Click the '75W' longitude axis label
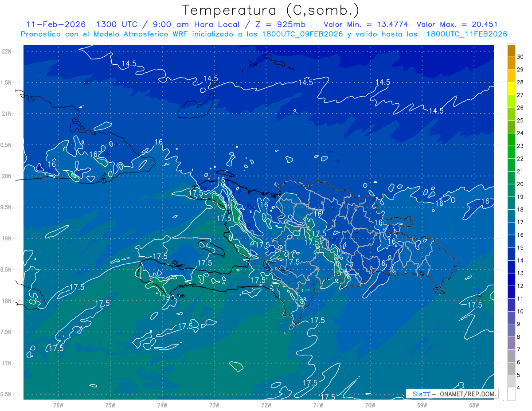Viewport: 532px width, 411px height. pyautogui.click(x=110, y=406)
